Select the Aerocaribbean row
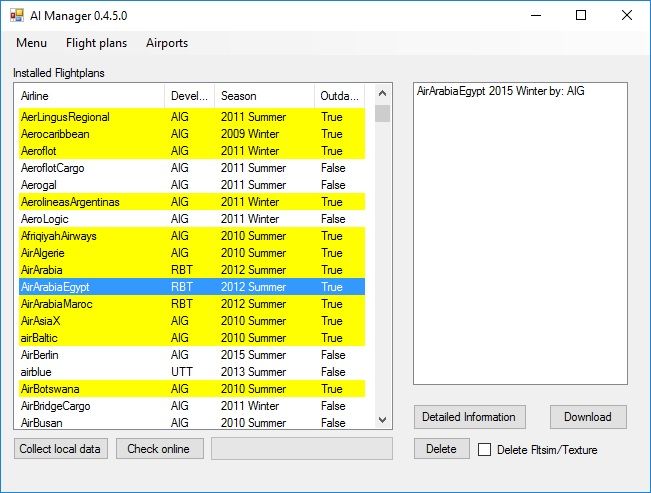 (x=192, y=134)
